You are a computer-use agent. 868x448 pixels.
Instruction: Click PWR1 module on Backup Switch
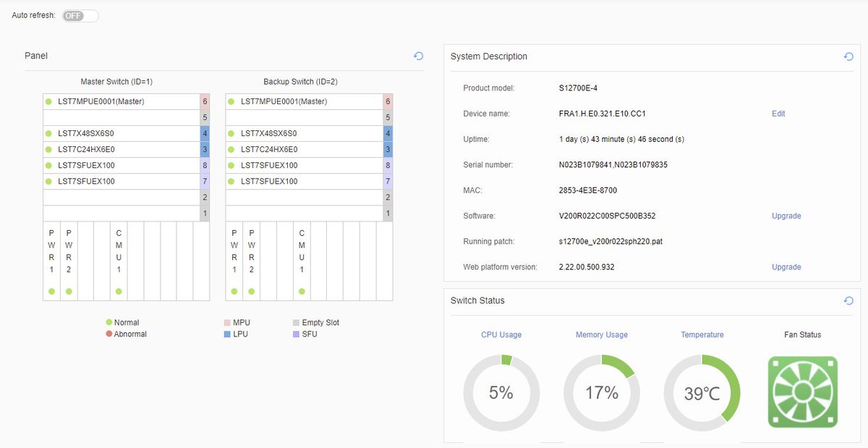pos(234,261)
